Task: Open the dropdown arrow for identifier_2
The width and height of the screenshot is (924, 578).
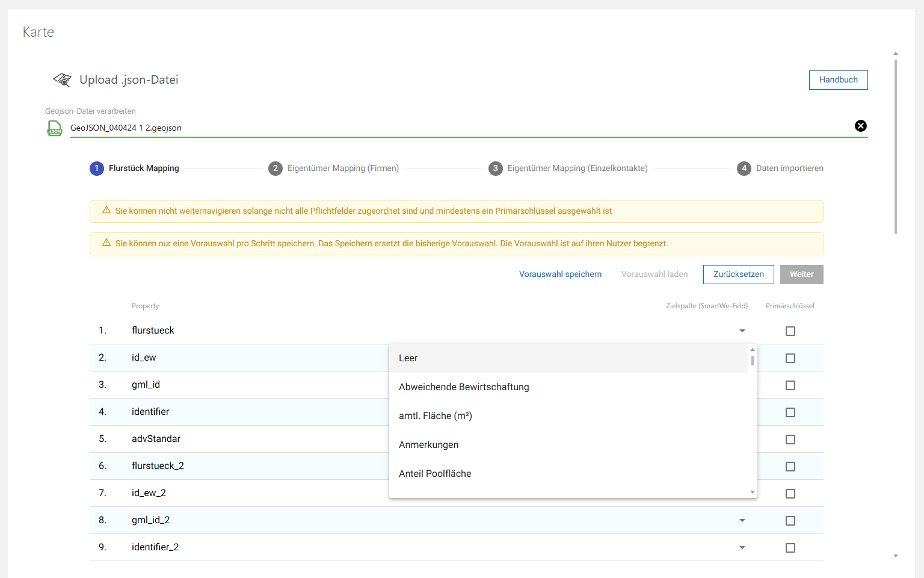Action: (x=742, y=547)
